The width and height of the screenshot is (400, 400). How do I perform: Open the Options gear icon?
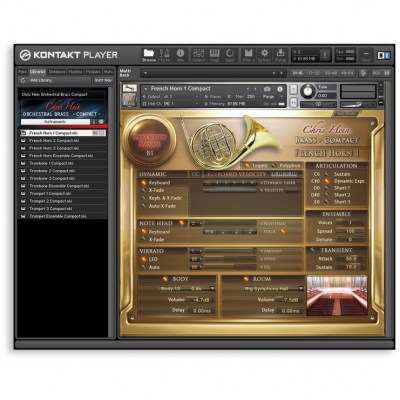coord(264,55)
